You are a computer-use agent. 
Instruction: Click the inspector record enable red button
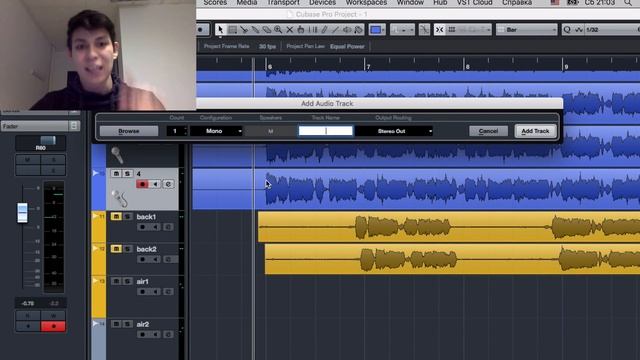pyautogui.click(x=53, y=326)
